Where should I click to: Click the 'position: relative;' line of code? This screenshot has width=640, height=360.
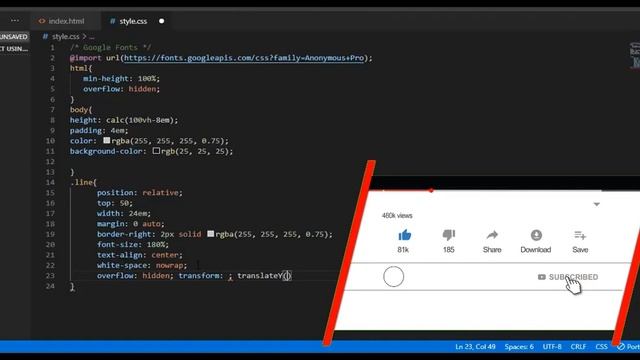140,193
